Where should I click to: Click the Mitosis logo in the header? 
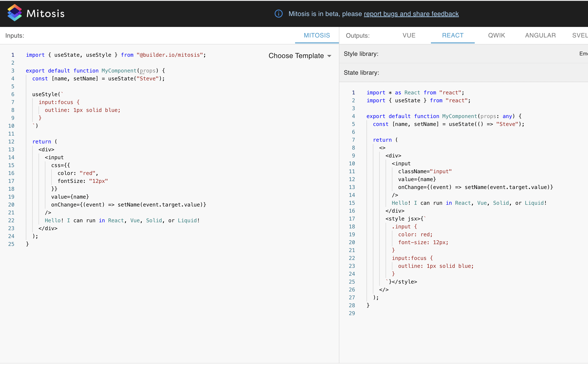pos(35,13)
